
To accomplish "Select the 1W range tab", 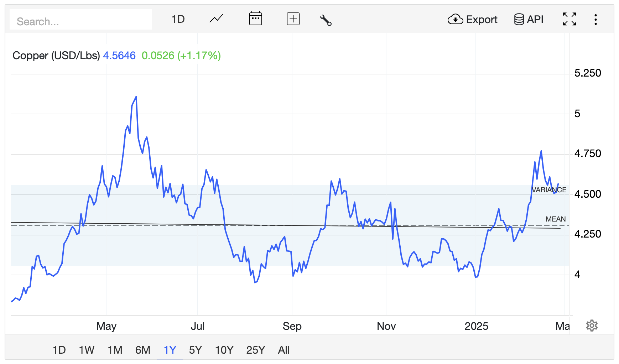I will pyautogui.click(x=87, y=350).
